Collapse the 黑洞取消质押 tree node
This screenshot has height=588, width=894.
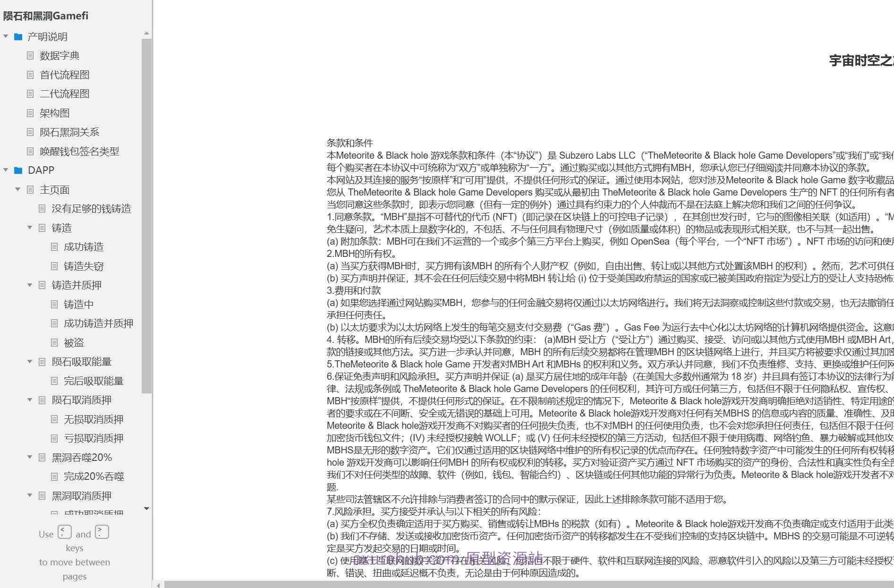(30, 495)
